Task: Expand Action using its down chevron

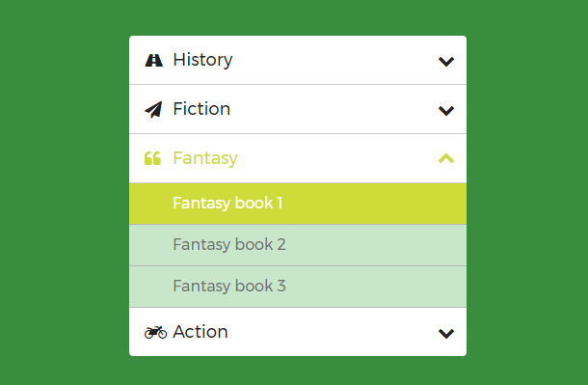Action: coord(446,333)
